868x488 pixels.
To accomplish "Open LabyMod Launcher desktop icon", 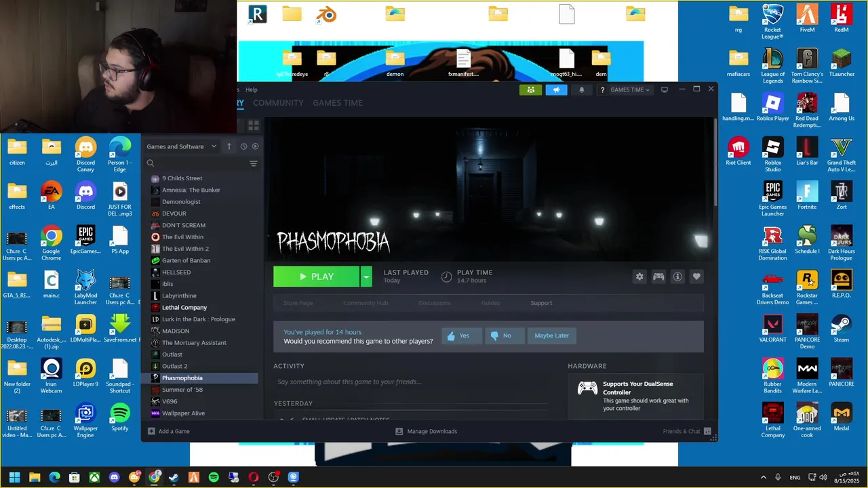I will click(85, 287).
